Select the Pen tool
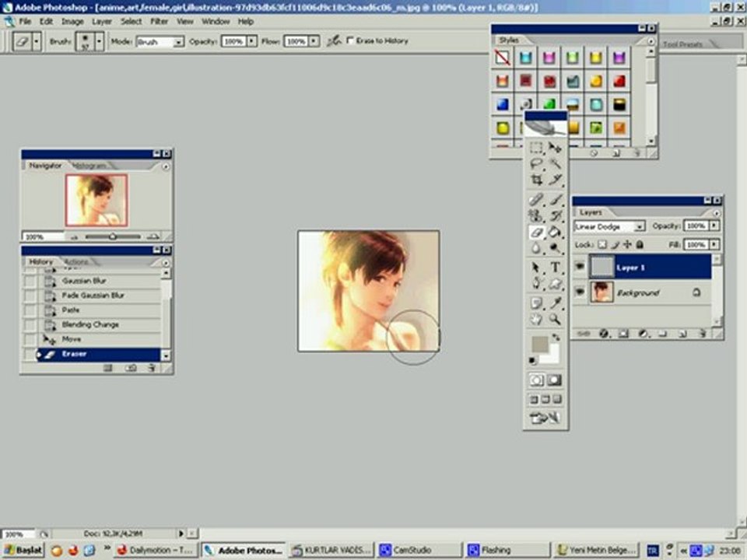This screenshot has height=560, width=747. 536,284
